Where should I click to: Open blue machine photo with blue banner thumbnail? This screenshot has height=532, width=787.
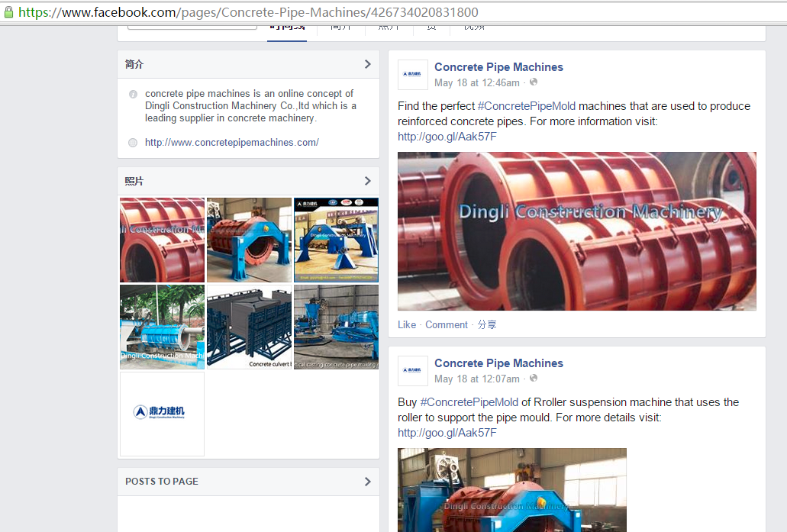[337, 240]
